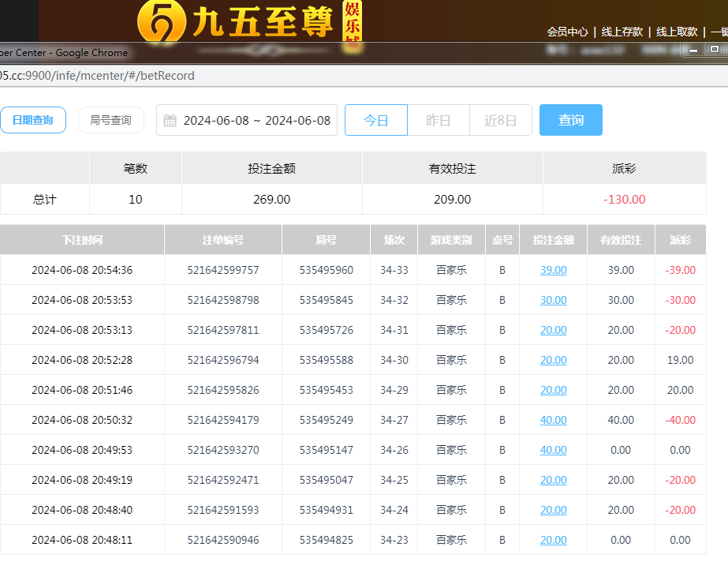The width and height of the screenshot is (728, 573).
Task: Select the 昨日 date range
Action: click(x=439, y=120)
